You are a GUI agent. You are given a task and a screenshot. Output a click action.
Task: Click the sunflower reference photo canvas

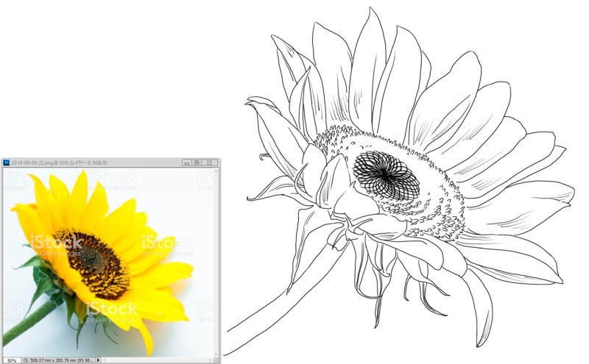click(107, 263)
